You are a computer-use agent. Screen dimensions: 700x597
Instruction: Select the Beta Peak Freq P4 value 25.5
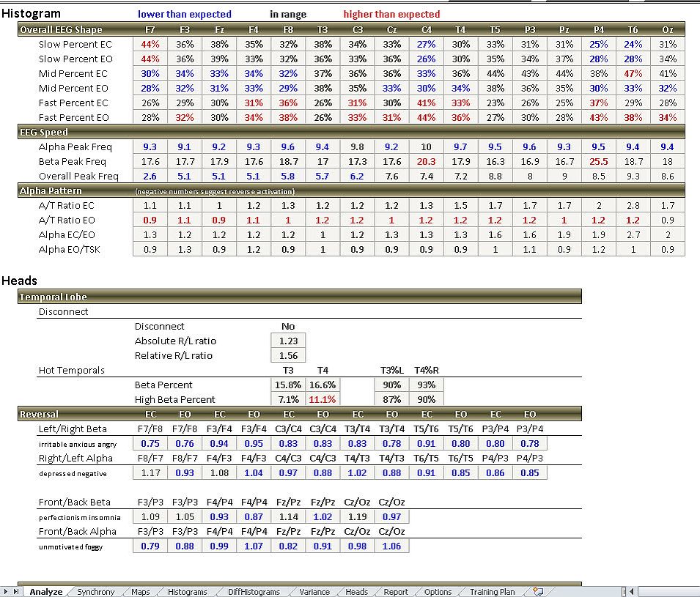599,162
